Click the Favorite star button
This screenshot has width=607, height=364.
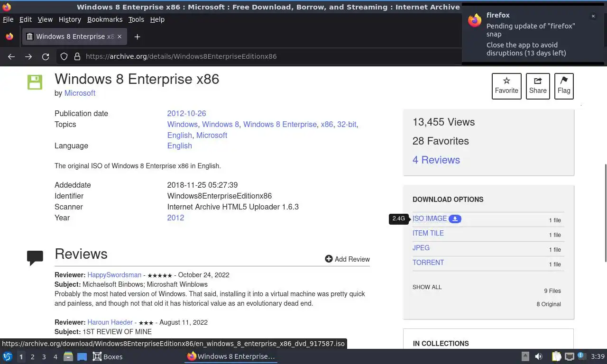[x=506, y=86]
